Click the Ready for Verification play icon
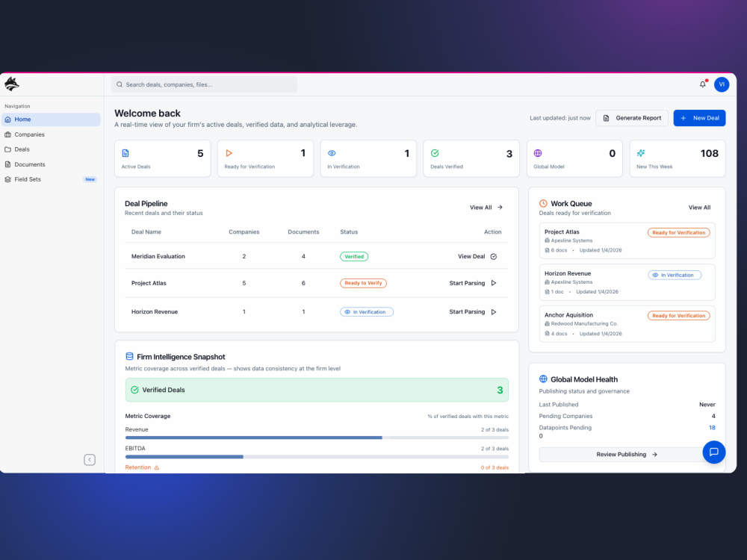The image size is (747, 560). (229, 153)
